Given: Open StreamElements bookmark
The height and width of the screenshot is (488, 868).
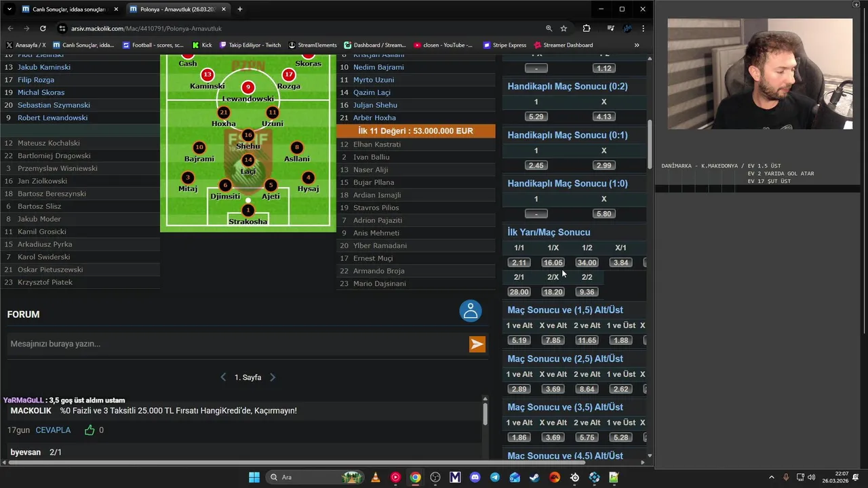Looking at the screenshot, I should (313, 45).
